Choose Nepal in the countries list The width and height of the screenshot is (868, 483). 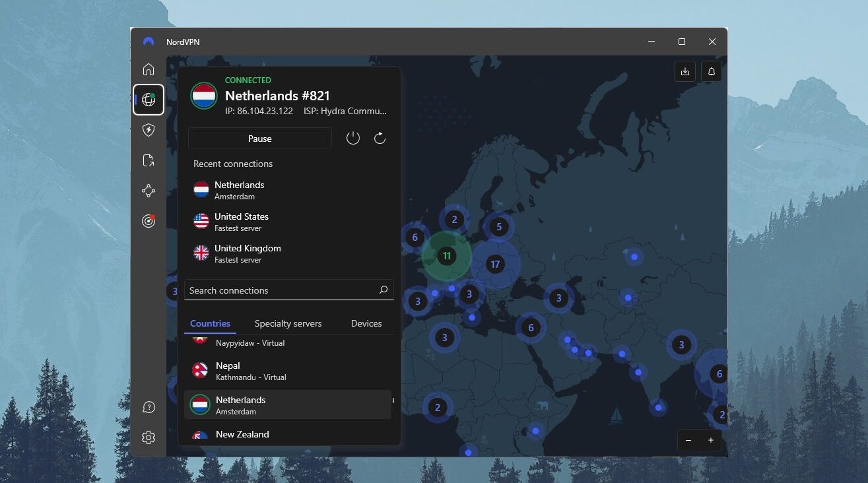pyautogui.click(x=288, y=371)
